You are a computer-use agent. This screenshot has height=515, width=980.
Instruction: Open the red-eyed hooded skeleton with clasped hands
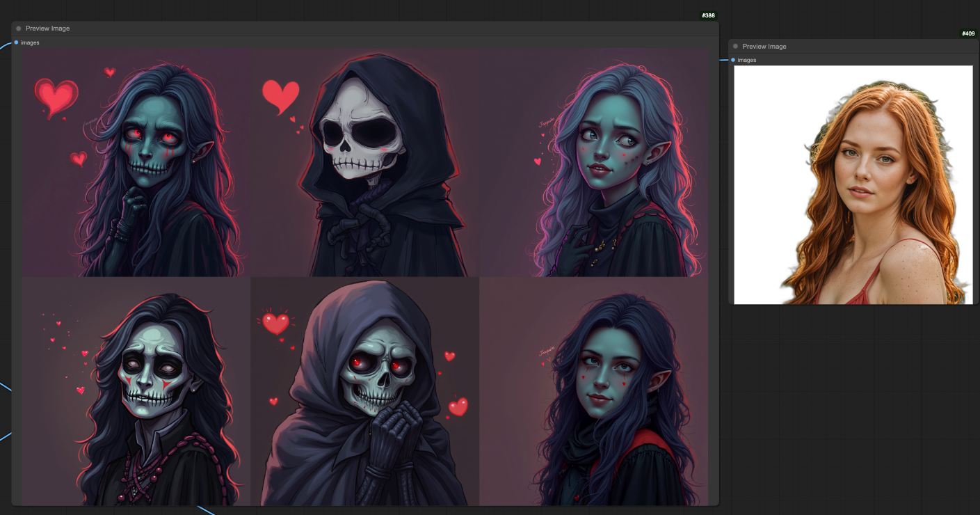point(365,391)
